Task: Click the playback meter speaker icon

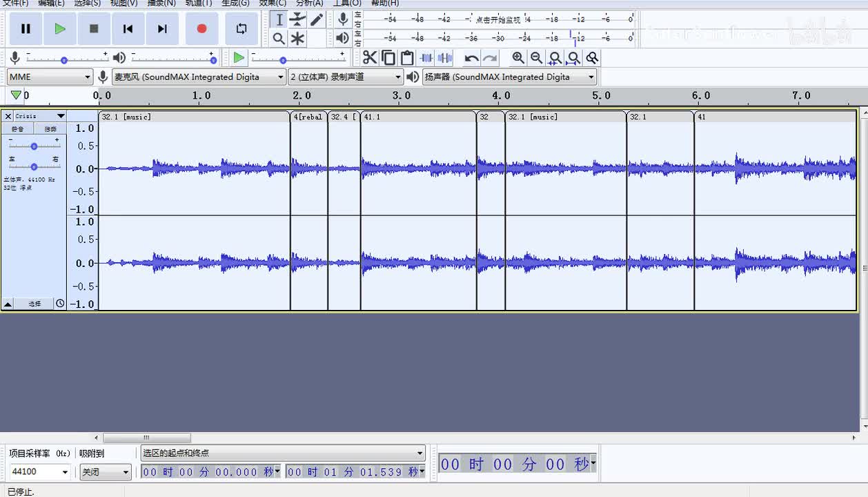Action: (x=342, y=39)
